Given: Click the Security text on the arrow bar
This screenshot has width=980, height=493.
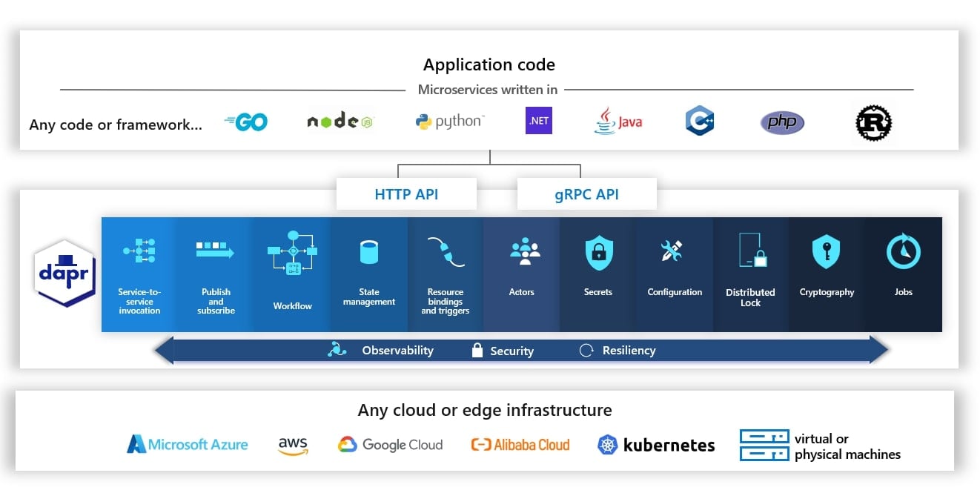Looking at the screenshot, I should pos(511,351).
